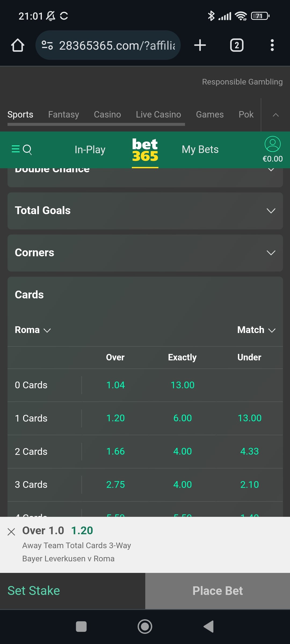This screenshot has width=290, height=644.
Task: Tap the Android back navigation button
Action: click(209, 627)
